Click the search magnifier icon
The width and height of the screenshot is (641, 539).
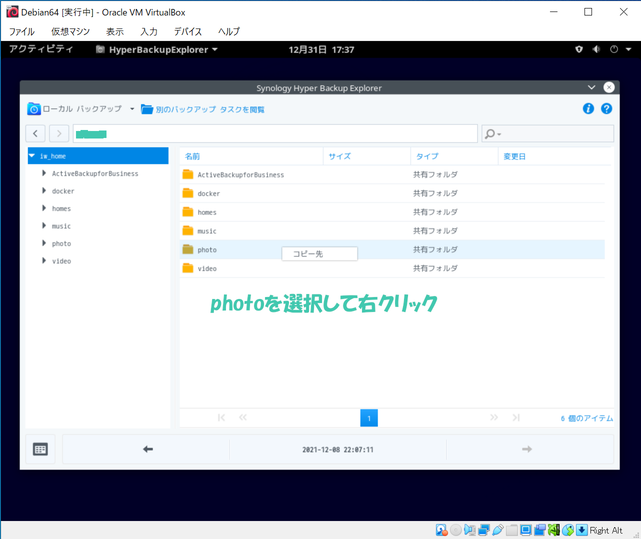pos(490,134)
